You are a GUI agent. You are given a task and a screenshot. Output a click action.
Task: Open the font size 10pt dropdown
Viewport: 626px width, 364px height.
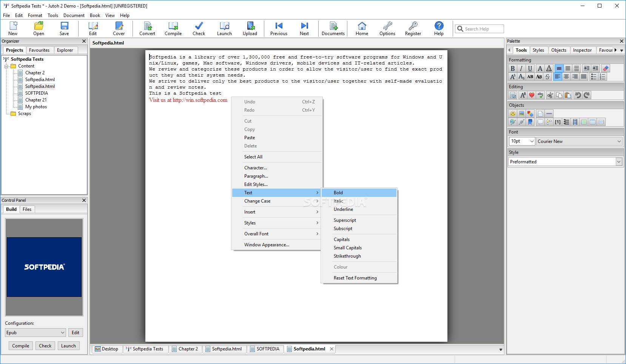(522, 141)
